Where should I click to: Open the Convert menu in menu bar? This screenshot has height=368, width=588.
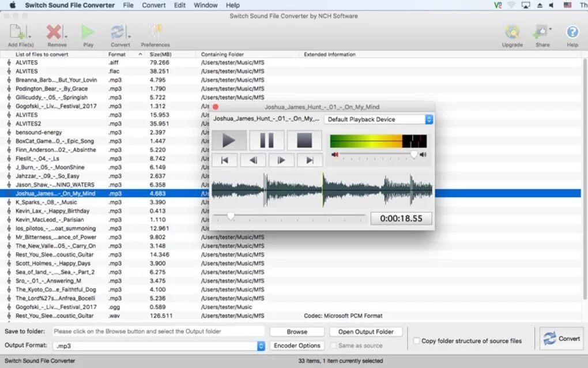tap(154, 5)
